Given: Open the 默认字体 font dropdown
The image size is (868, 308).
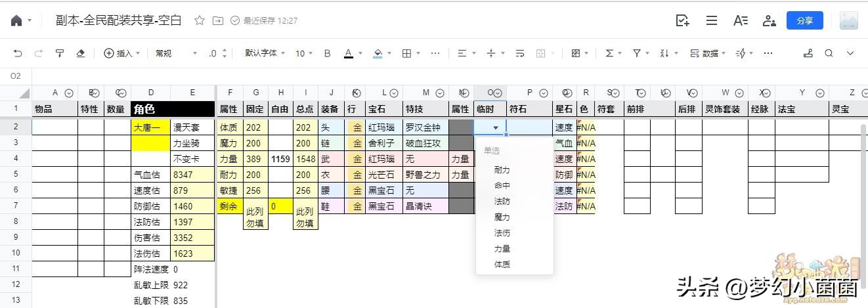Looking at the screenshot, I should pyautogui.click(x=265, y=53).
